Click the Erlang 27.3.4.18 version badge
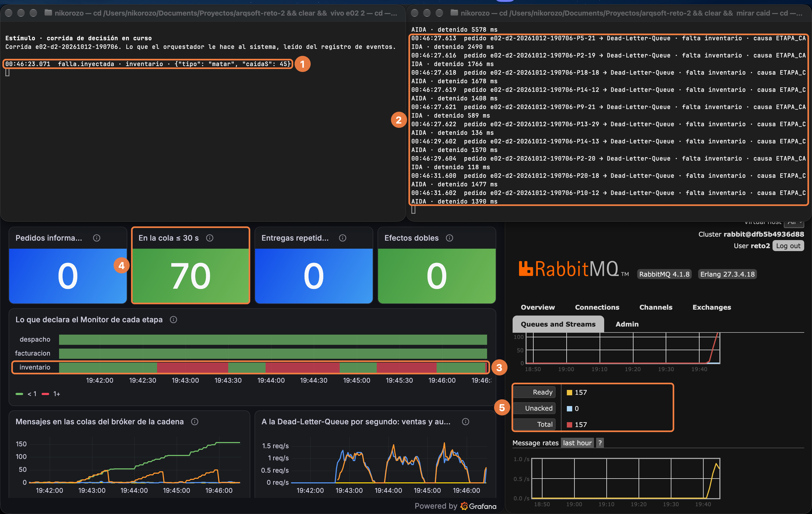 tap(727, 274)
